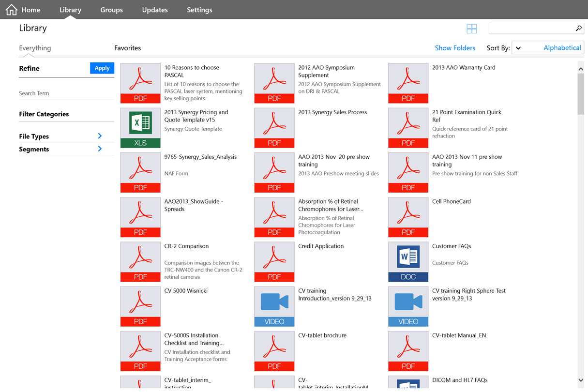Click the Search Term field
Image resolution: width=588 pixels, height=392 pixels.
66,93
